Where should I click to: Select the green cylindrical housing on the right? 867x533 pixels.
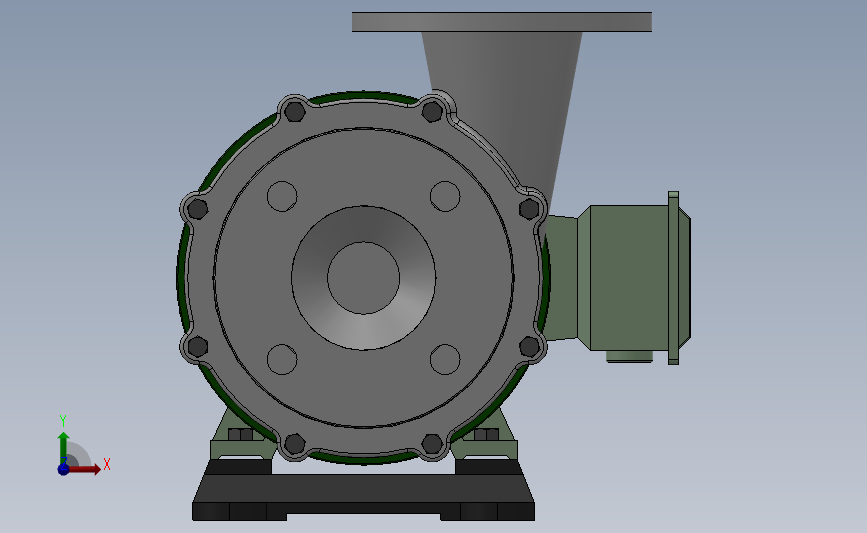coord(629,278)
